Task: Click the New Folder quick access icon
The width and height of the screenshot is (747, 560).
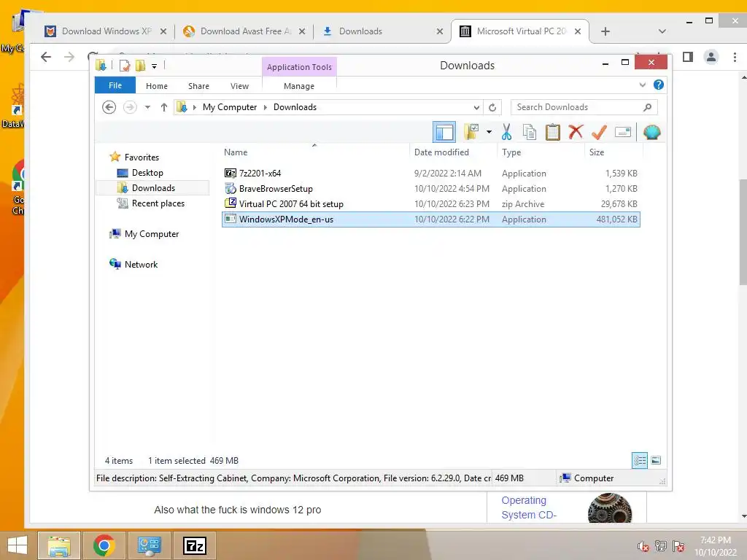Action: 141,65
